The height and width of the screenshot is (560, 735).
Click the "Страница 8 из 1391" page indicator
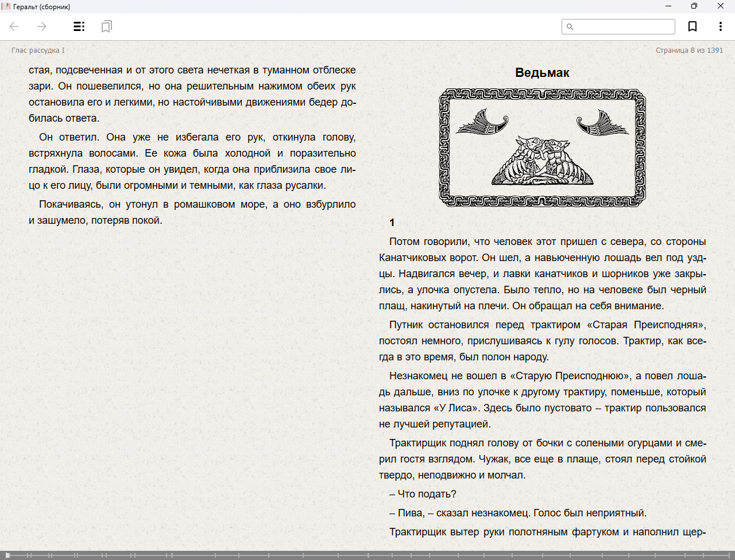[x=689, y=50]
